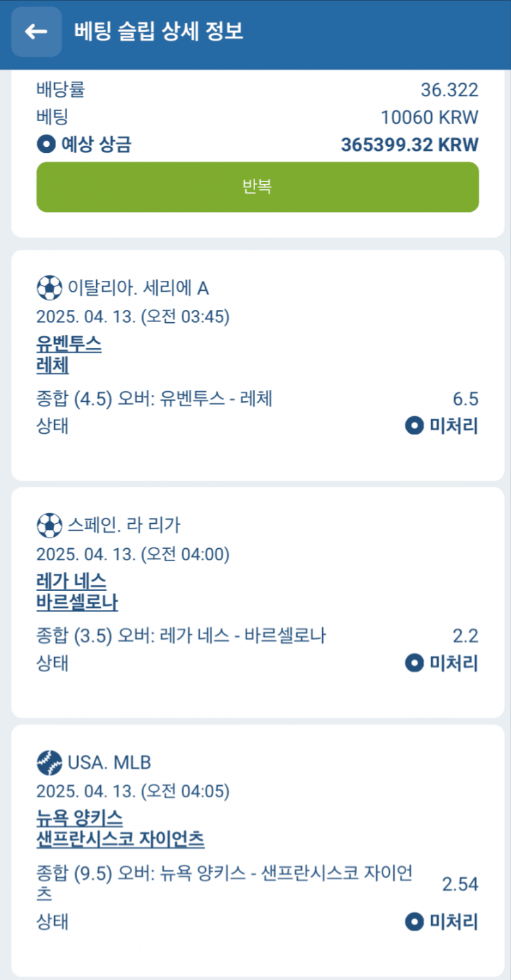Viewport: 511px width, 980px height.
Task: Select the 2.2 odds value
Action: click(x=466, y=636)
